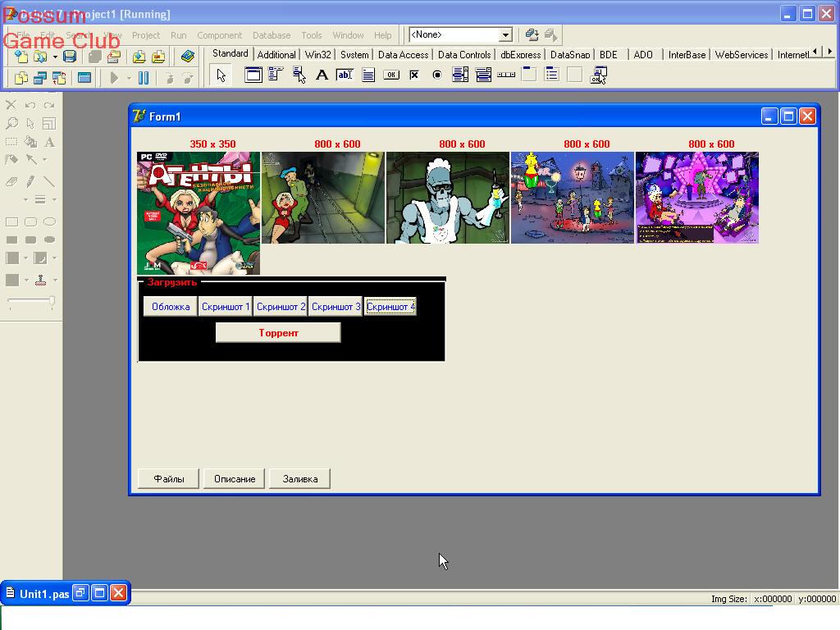Click the Скриншот 1 button

click(226, 307)
